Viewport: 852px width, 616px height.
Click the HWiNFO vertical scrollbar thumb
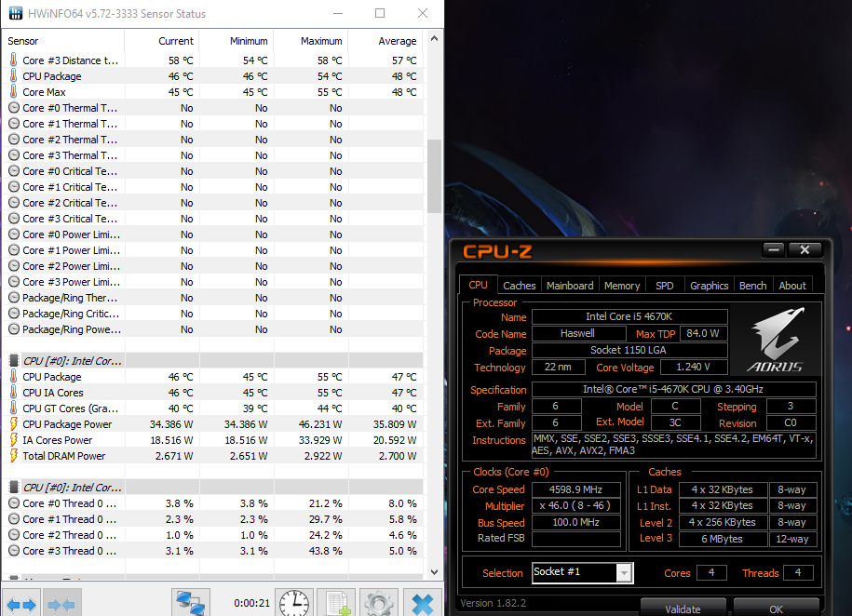pos(434,176)
